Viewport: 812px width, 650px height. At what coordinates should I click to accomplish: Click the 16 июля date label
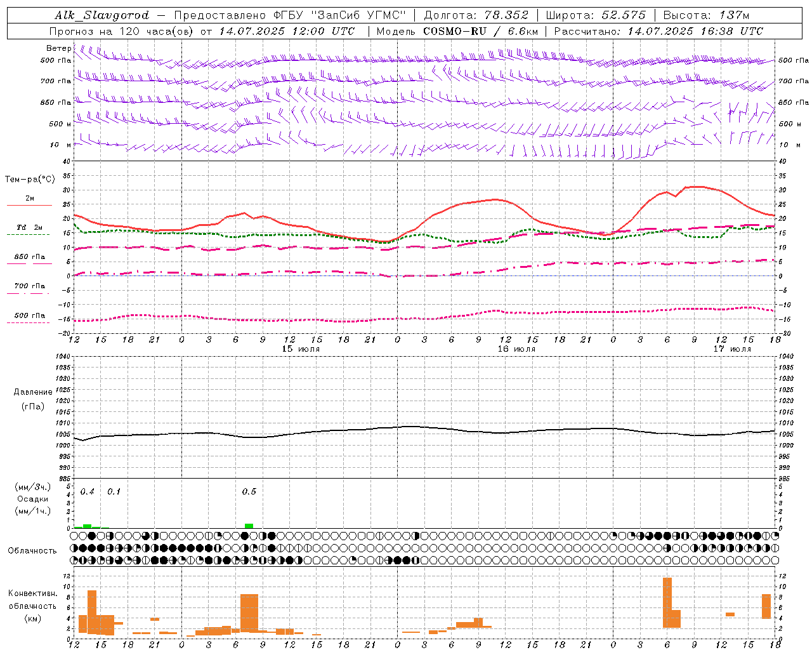516,349
